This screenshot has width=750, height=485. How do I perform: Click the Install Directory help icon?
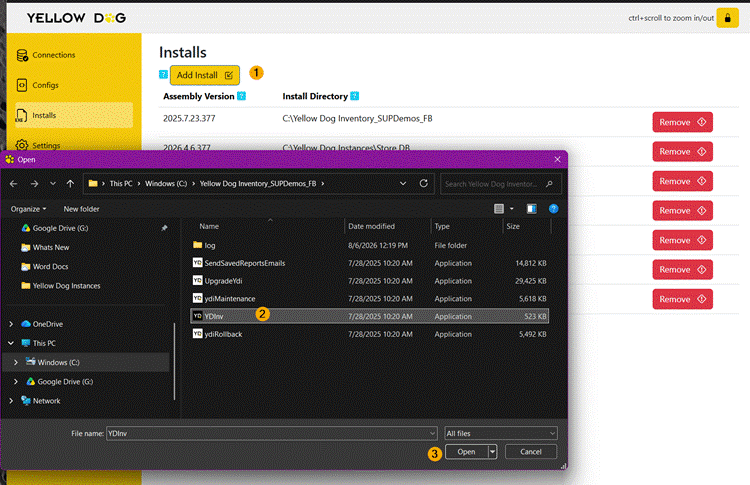pyautogui.click(x=354, y=96)
